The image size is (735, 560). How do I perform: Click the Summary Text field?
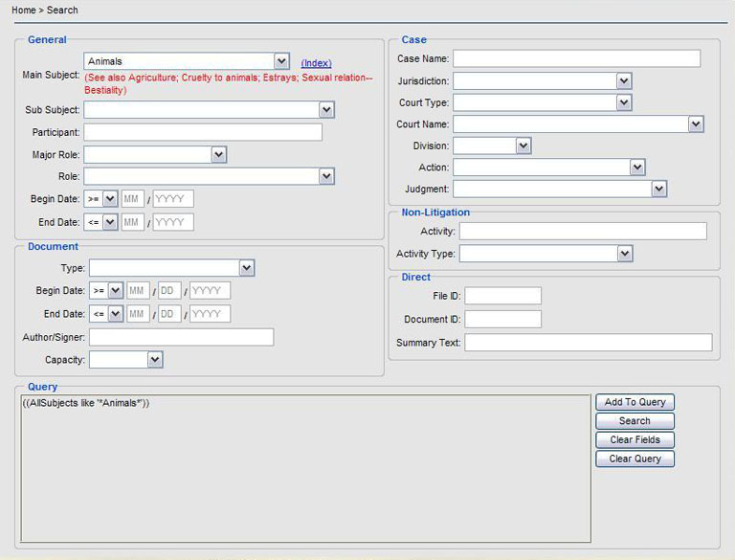pyautogui.click(x=589, y=343)
